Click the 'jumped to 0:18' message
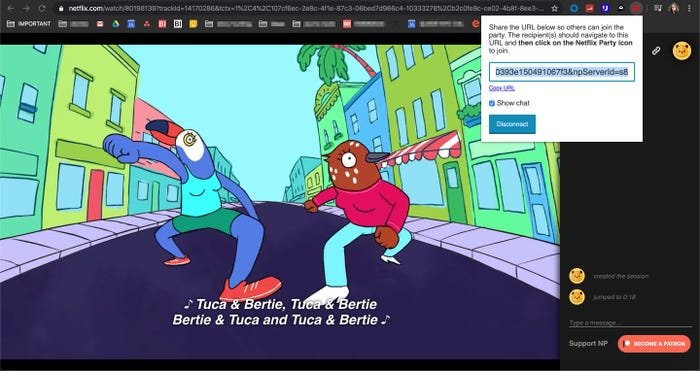 point(614,297)
